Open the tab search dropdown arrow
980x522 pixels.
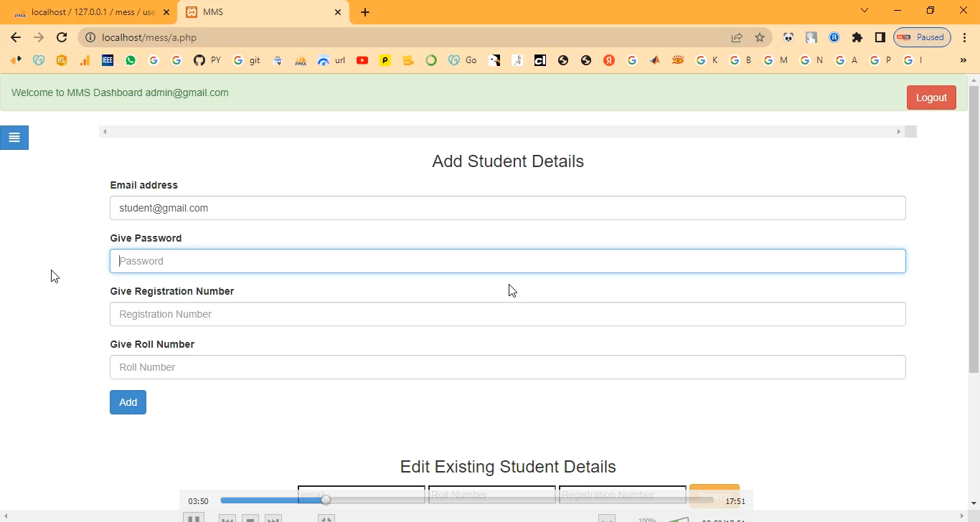click(x=864, y=11)
